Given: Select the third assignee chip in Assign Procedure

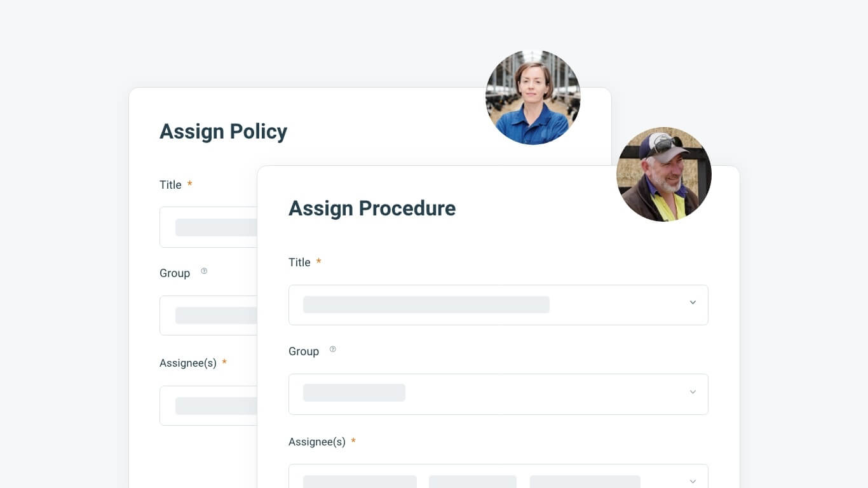Looking at the screenshot, I should [x=585, y=482].
